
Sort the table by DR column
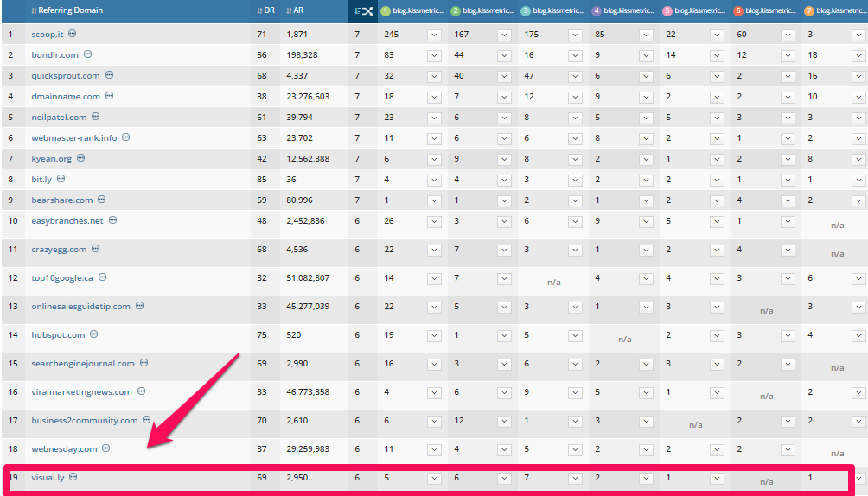click(265, 11)
